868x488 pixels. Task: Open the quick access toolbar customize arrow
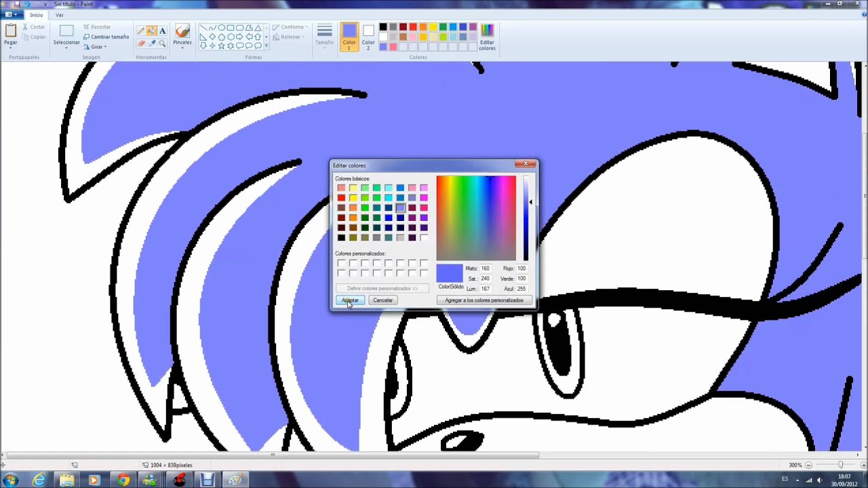45,4
